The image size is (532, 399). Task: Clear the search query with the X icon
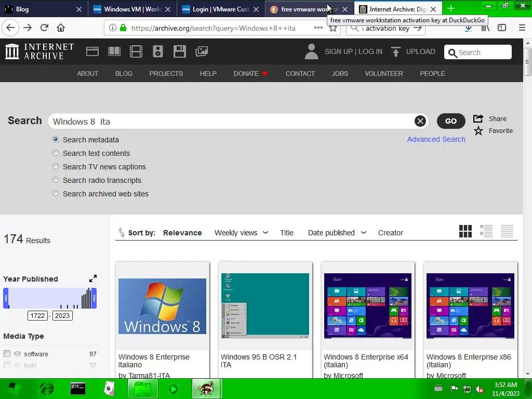[x=420, y=121]
